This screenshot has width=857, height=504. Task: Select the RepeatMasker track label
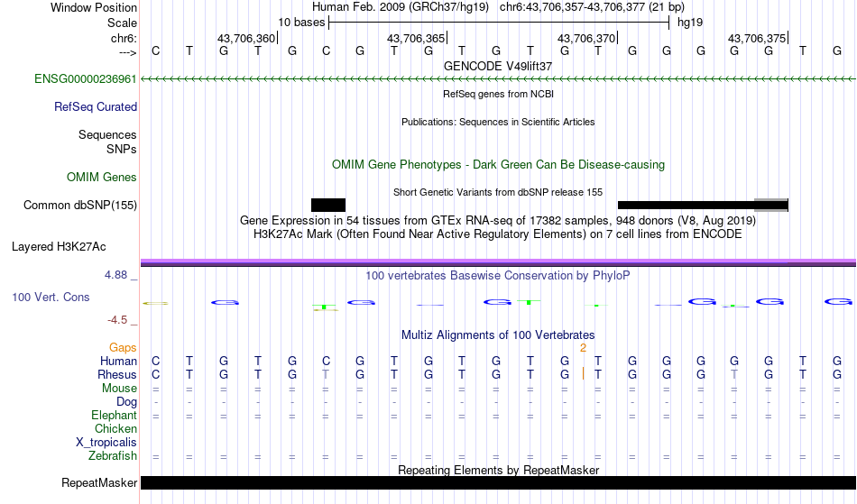[x=99, y=482]
